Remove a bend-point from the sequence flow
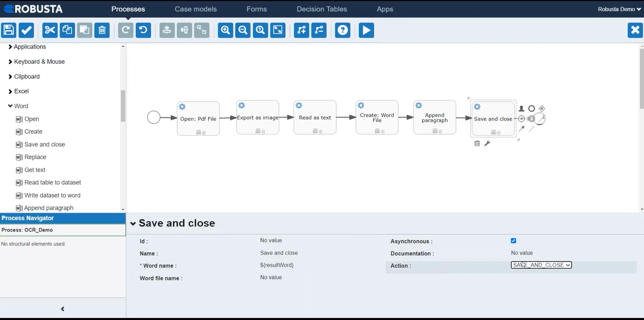 [319, 30]
